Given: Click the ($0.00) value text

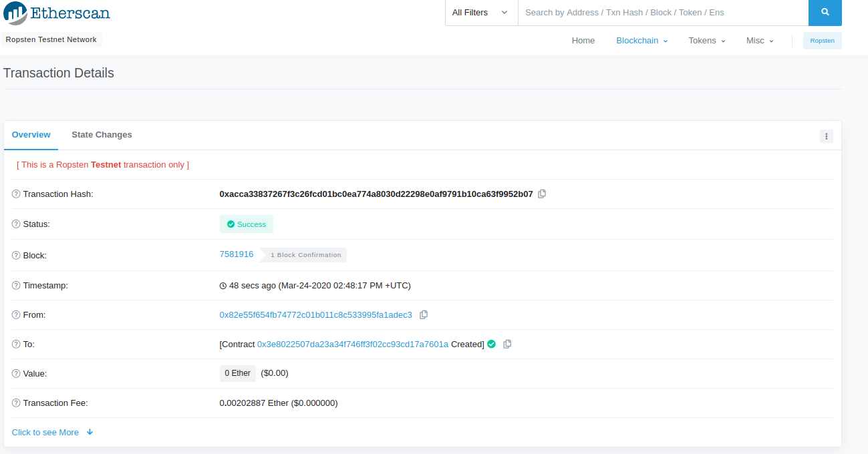Looking at the screenshot, I should click(x=275, y=373).
